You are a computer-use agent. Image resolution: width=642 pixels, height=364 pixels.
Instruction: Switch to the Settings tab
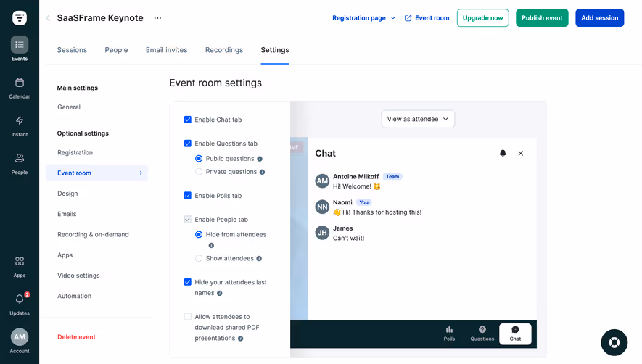[x=275, y=50]
